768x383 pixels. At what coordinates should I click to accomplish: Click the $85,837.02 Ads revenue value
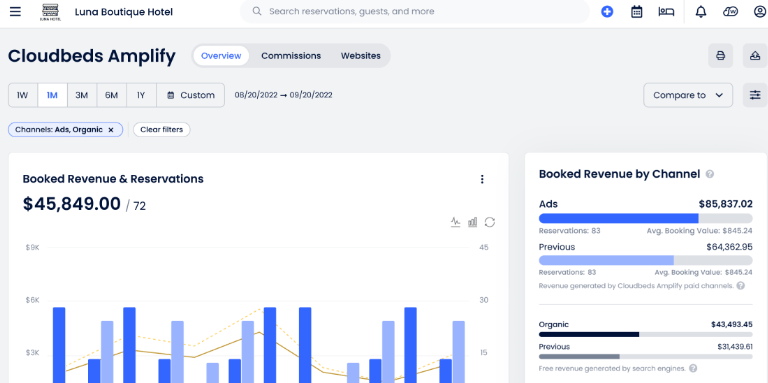(725, 204)
